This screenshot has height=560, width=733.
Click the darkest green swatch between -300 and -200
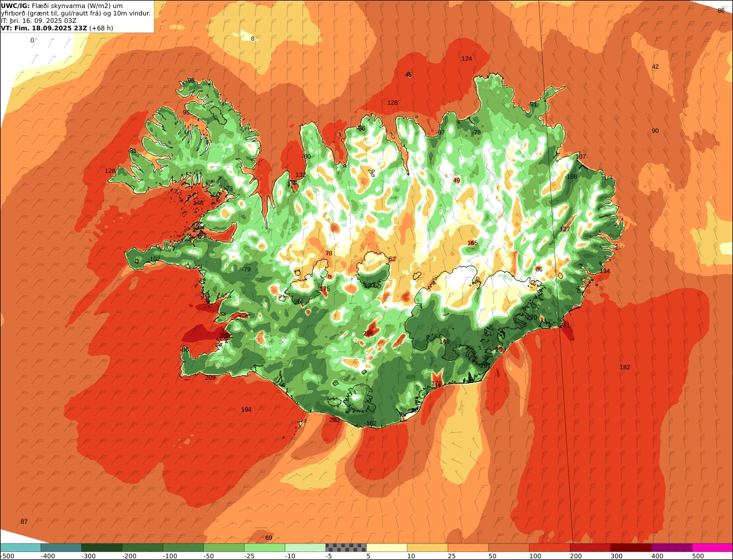click(x=101, y=547)
